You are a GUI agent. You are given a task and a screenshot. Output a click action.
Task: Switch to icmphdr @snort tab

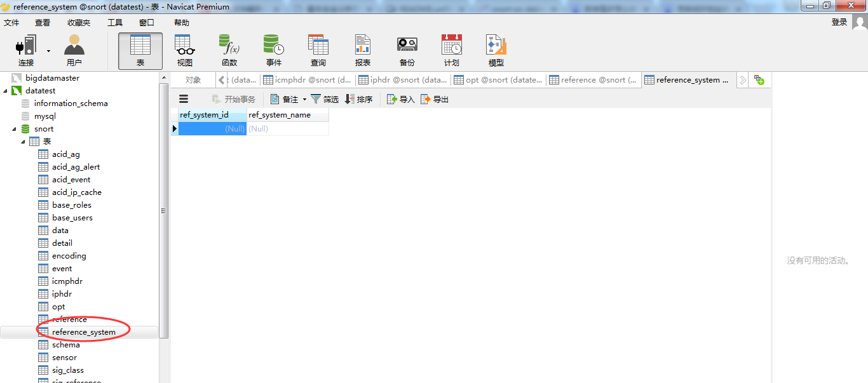coord(308,80)
